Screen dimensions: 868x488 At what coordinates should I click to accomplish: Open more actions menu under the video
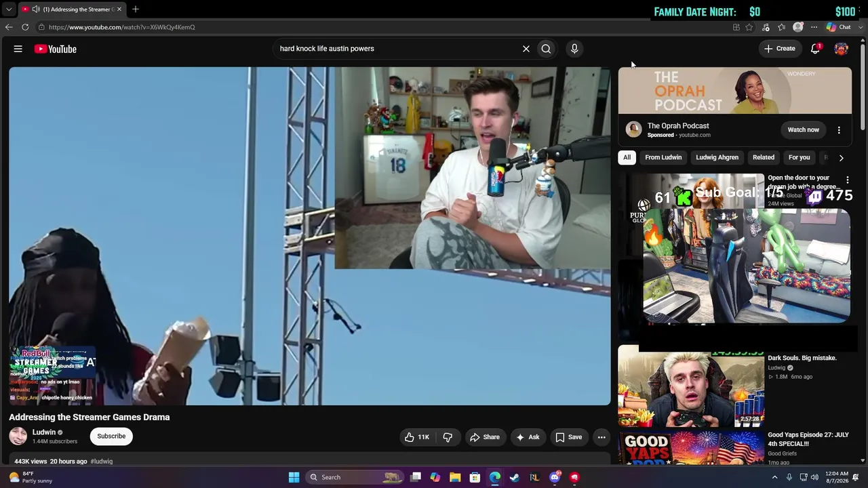click(x=601, y=437)
